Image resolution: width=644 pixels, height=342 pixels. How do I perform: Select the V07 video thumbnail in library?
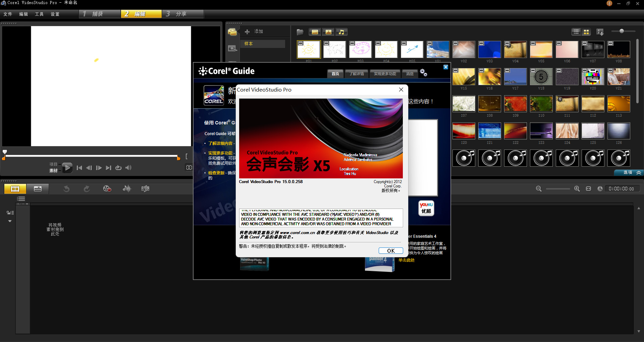[593, 50]
